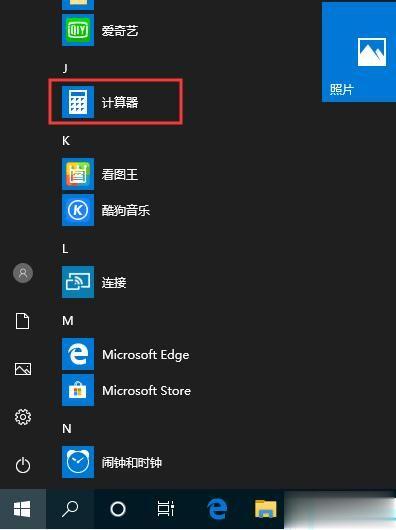Open Task View on the taskbar
The height and width of the screenshot is (530, 396).
166,509
